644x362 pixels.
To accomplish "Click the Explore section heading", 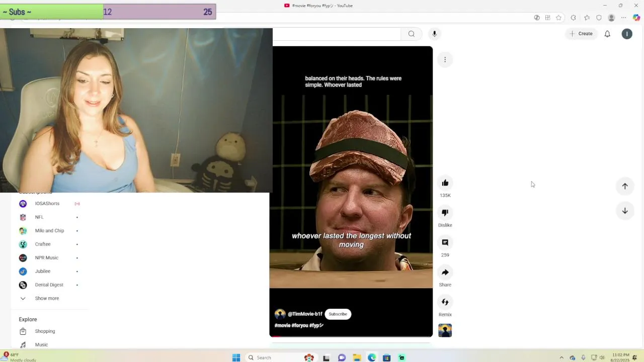I will coord(28,319).
